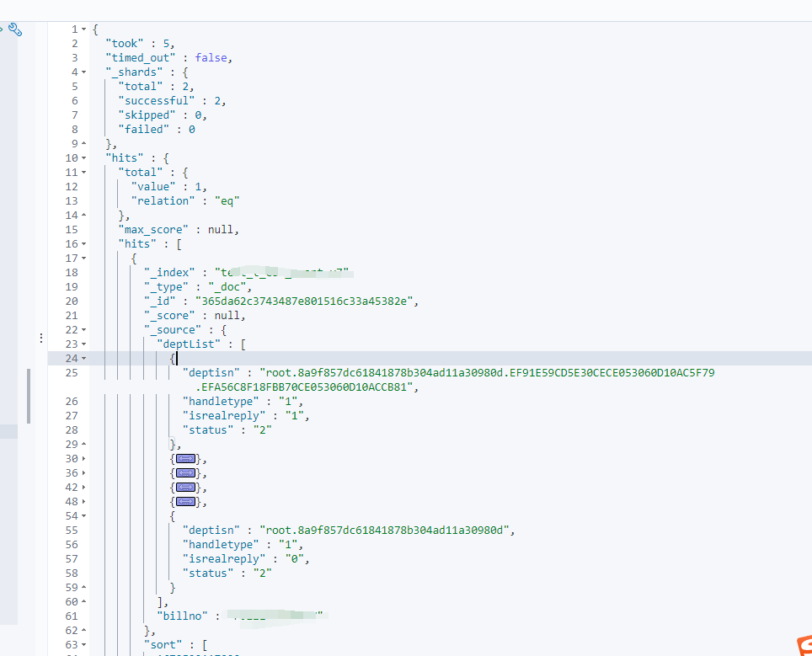The width and height of the screenshot is (812, 656).
Task: Place cursor on the "isrealreply" : "0" line
Action: (246, 559)
